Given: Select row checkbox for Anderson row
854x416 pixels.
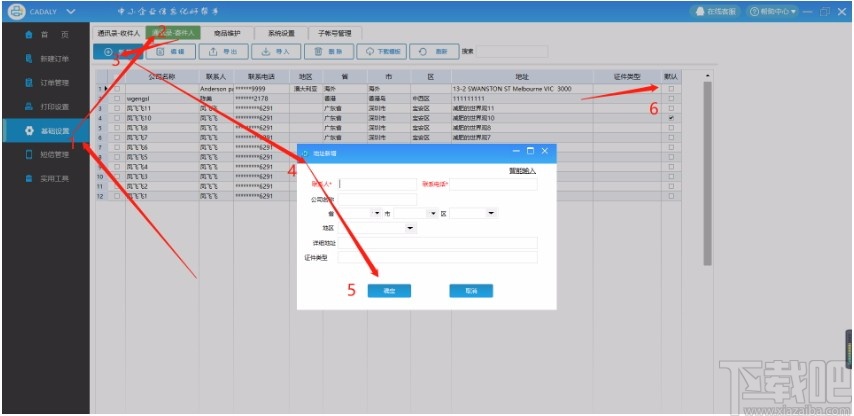Looking at the screenshot, I should 117,89.
